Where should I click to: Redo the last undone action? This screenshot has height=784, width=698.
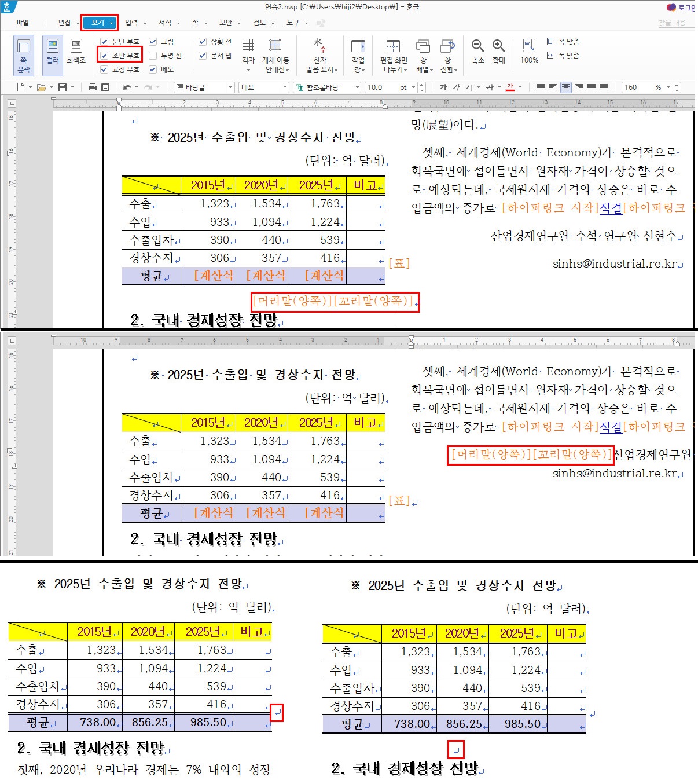(148, 87)
